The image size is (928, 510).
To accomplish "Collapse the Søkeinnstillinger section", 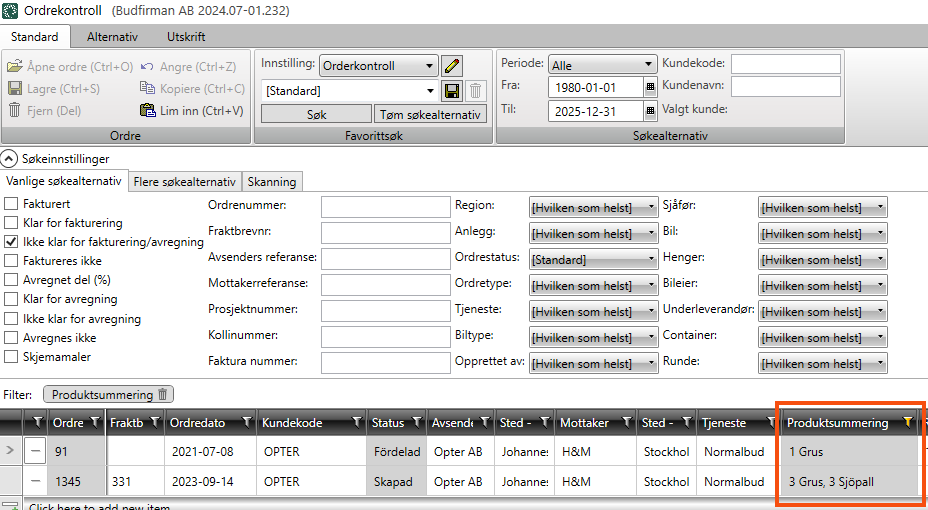I will tap(9, 158).
